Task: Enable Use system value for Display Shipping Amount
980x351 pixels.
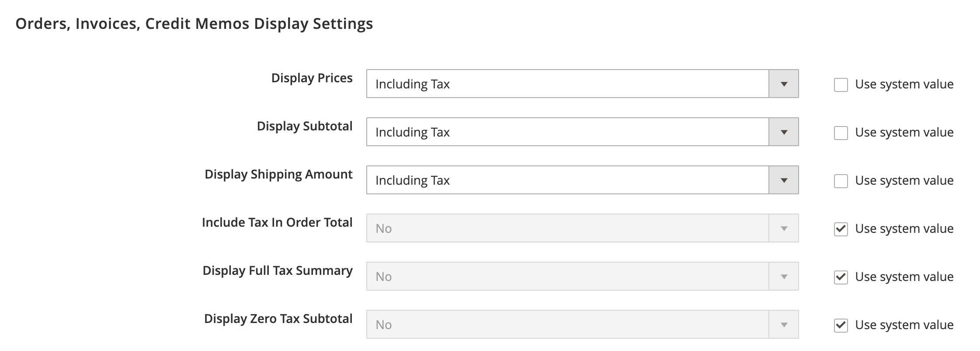Action: 841,180
